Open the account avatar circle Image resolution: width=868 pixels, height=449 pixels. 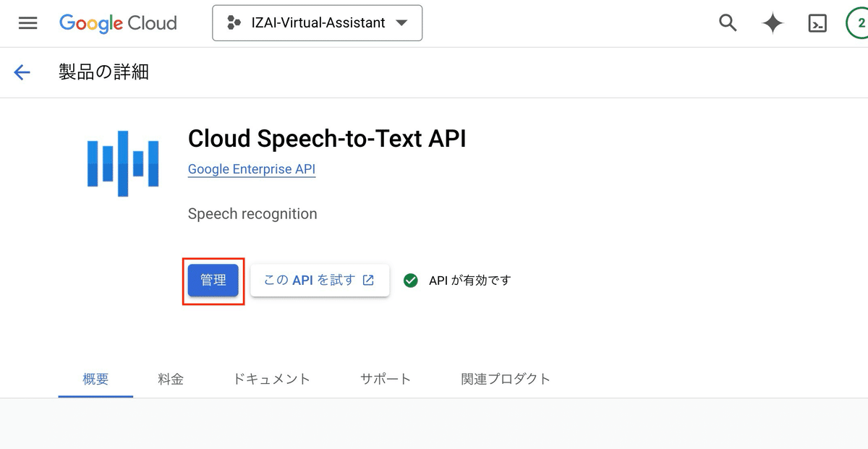[x=861, y=22]
